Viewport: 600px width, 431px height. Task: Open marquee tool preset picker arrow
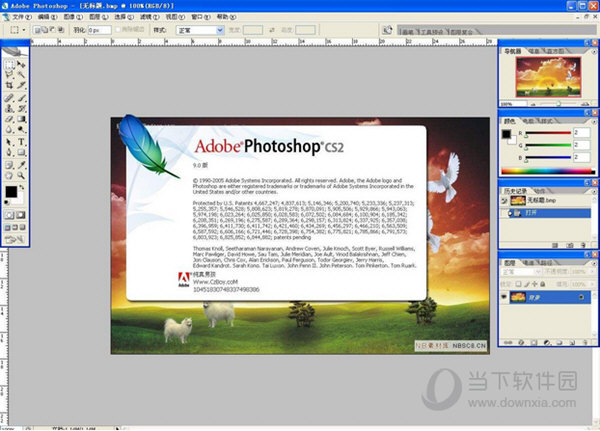click(24, 29)
